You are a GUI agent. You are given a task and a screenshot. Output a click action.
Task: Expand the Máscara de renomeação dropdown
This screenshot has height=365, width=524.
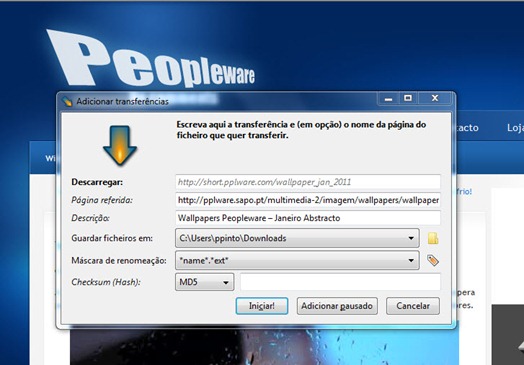(x=411, y=260)
